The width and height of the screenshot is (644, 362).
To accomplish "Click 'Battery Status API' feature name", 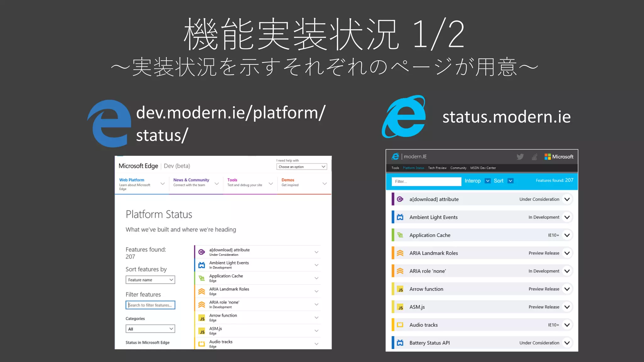I will [430, 343].
